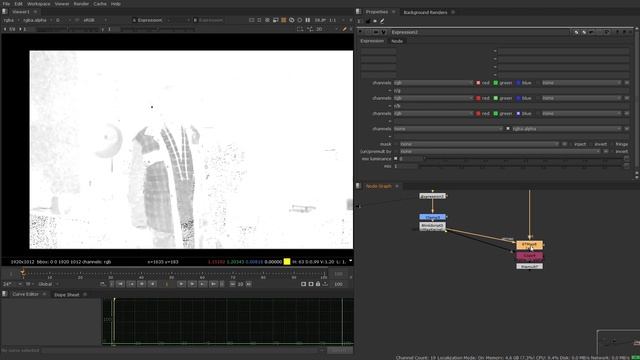Click the viewer refresh circle icon
The image size is (640, 360).
click(300, 20)
